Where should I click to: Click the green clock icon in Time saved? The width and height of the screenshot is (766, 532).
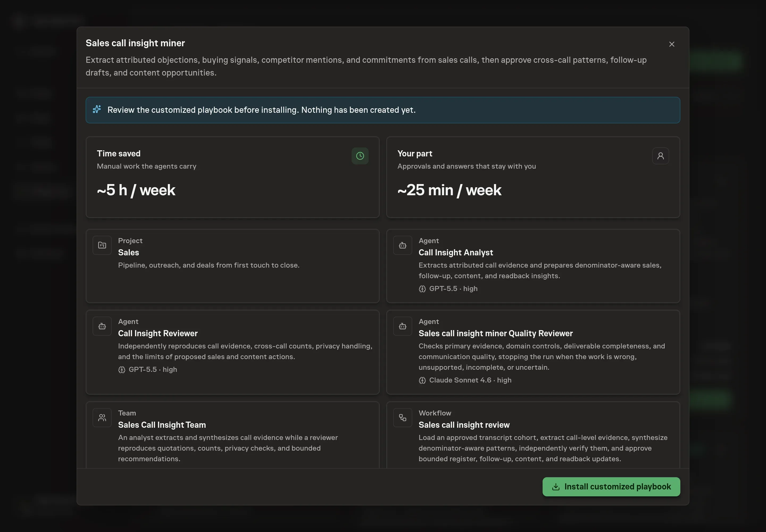pos(360,156)
